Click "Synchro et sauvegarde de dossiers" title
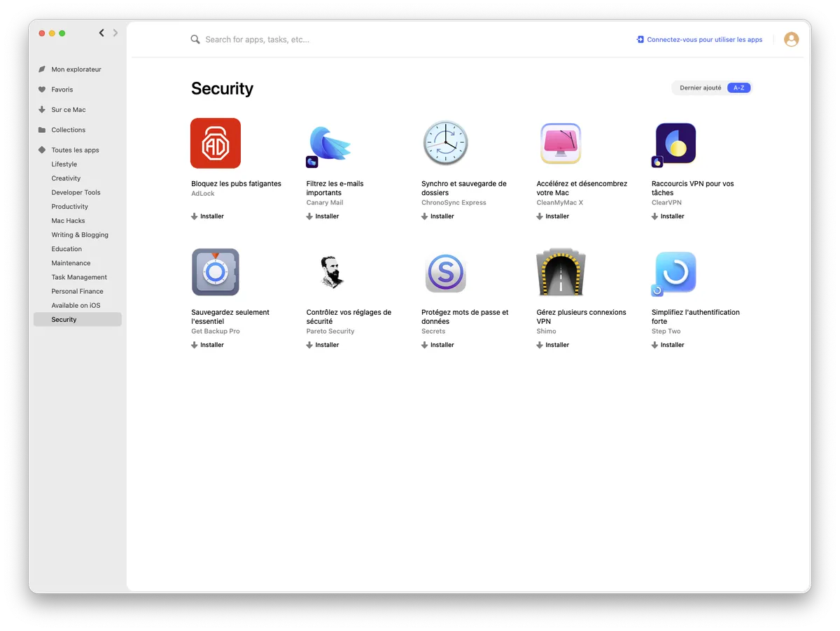Screen dimensions: 840x631 pyautogui.click(x=464, y=188)
